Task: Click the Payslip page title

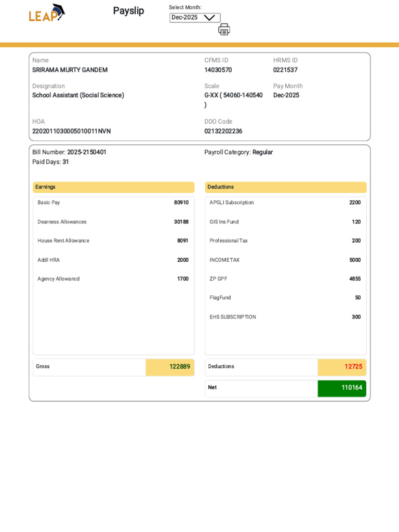Action: click(129, 11)
